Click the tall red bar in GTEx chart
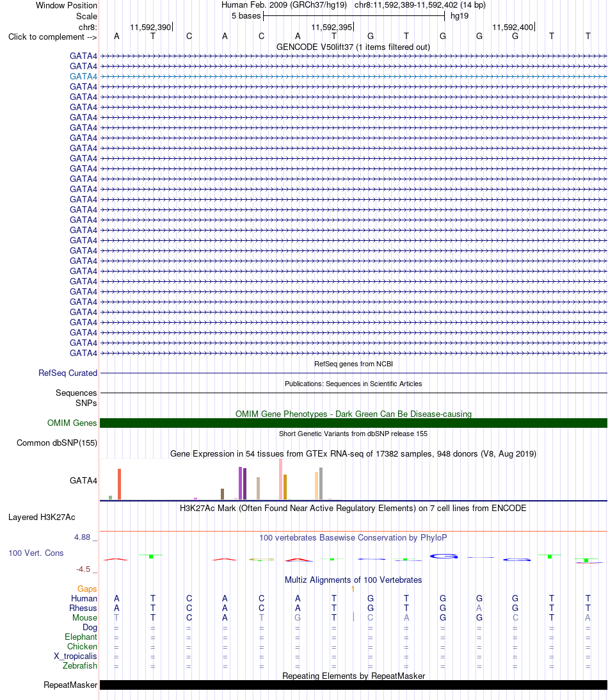The height and width of the screenshot is (700, 608). (119, 484)
